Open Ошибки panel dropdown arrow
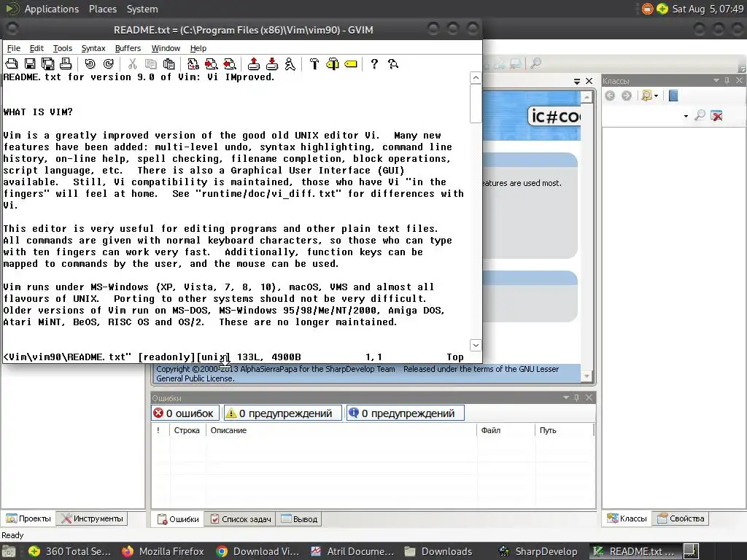The image size is (747, 560). coord(566,397)
